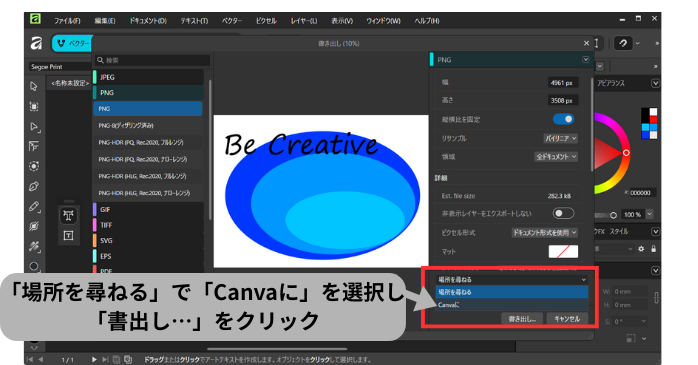698x365 pixels.
Task: Click the Be Creative preview image
Action: pyautogui.click(x=321, y=191)
